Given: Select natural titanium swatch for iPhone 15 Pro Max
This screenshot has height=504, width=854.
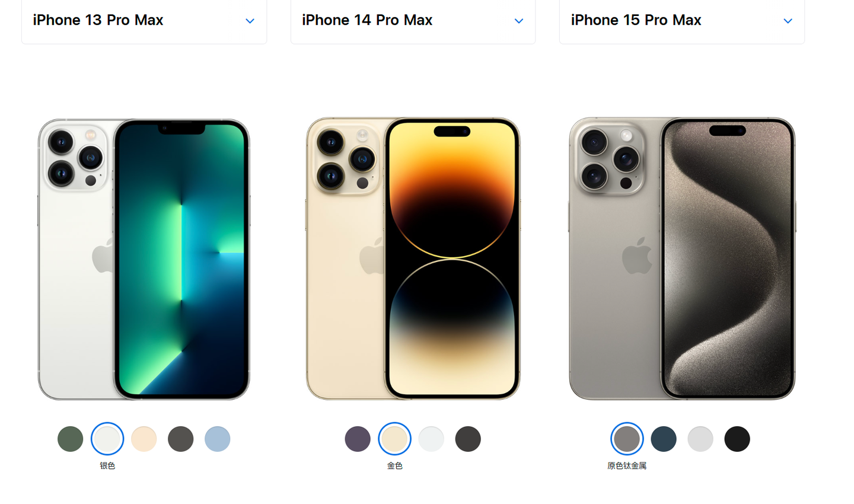Looking at the screenshot, I should coord(627,439).
